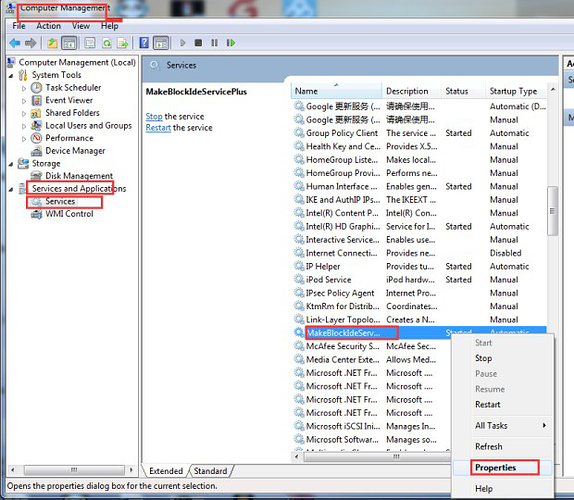Image resolution: width=574 pixels, height=500 pixels.
Task: Click the gear icon of iPod Service
Action: [299, 279]
